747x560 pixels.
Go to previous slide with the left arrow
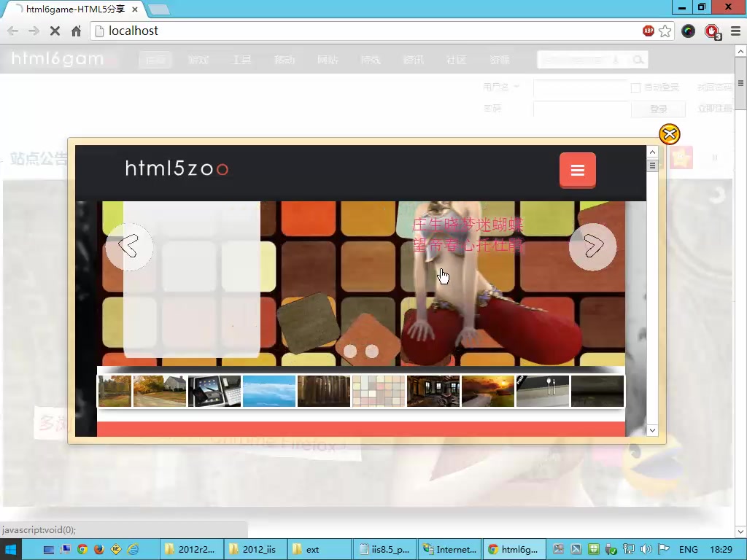(129, 246)
